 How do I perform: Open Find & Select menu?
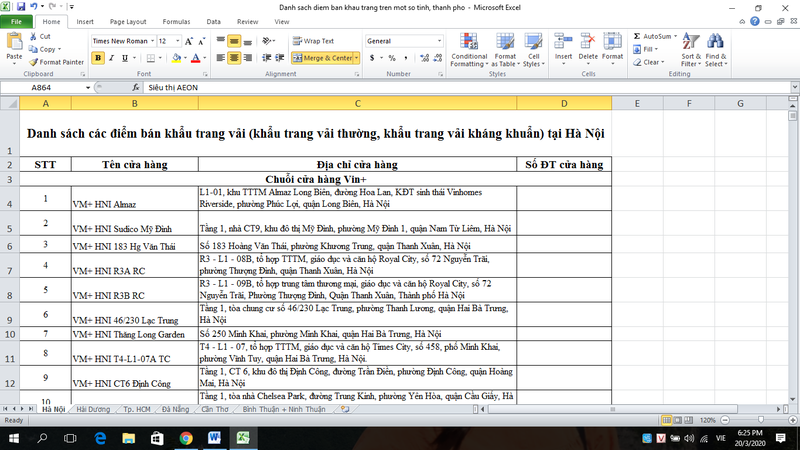click(716, 49)
